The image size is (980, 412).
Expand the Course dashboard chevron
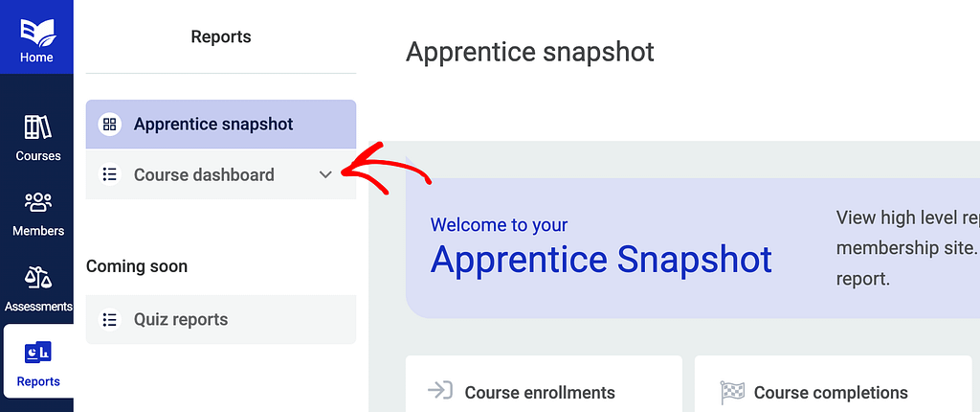click(325, 174)
